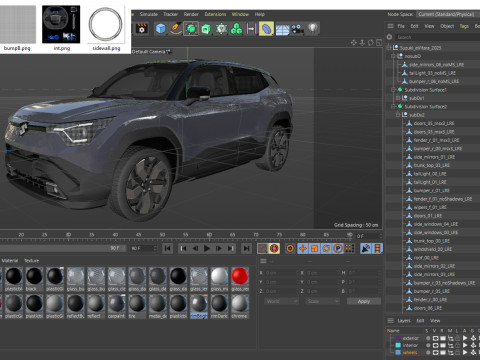Select the Spline Pen tool
Screen dimensions: 480x360
[176, 29]
